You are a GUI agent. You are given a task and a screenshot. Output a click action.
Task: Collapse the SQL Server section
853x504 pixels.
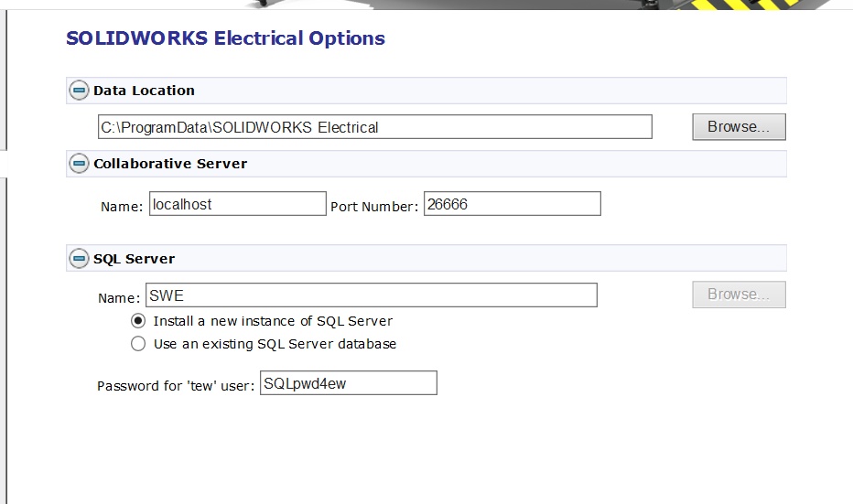tap(79, 259)
